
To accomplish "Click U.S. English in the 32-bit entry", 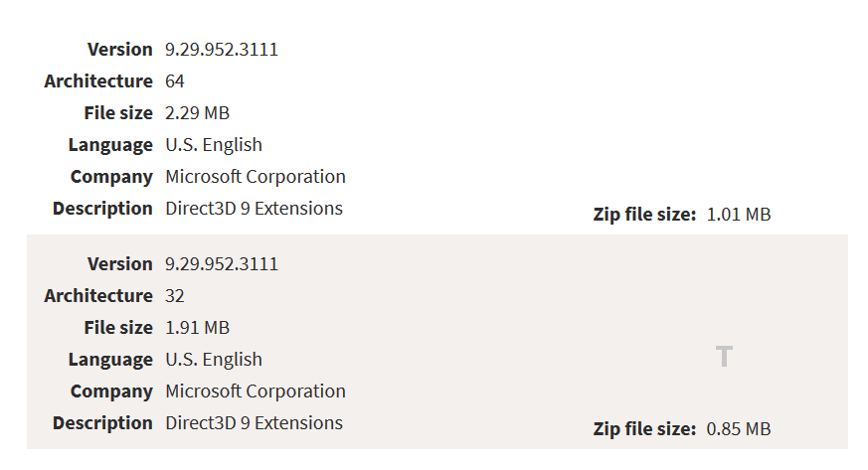I will click(x=214, y=360).
